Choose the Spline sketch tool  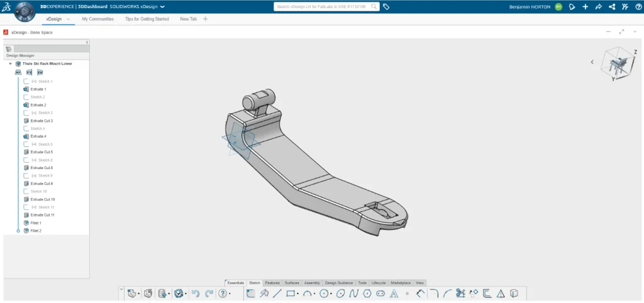[354, 294]
